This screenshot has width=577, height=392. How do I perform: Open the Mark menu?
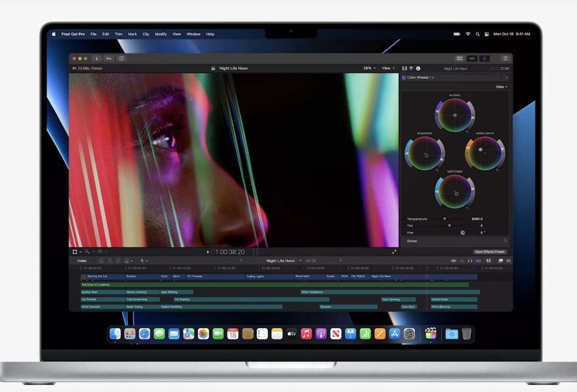coord(132,34)
